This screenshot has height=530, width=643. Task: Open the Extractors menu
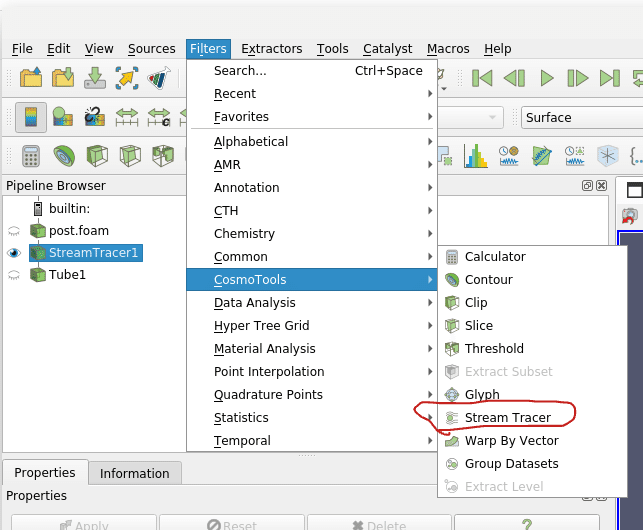click(271, 49)
